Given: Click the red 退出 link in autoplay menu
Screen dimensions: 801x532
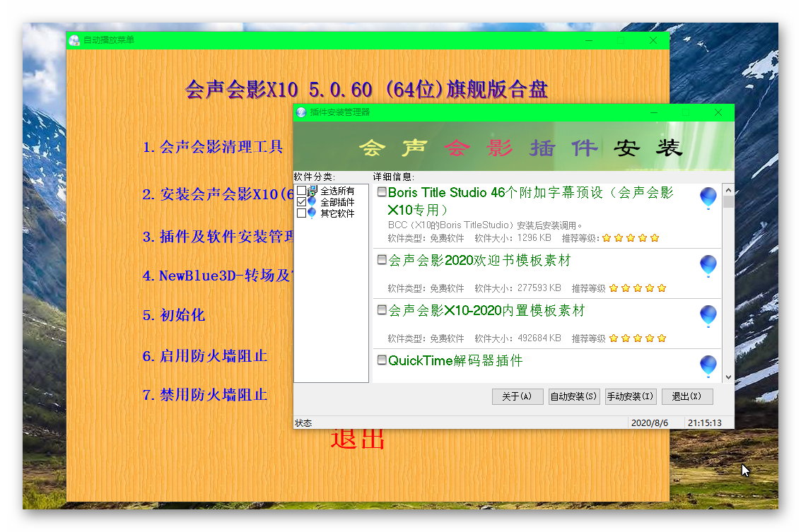Looking at the screenshot, I should (358, 439).
